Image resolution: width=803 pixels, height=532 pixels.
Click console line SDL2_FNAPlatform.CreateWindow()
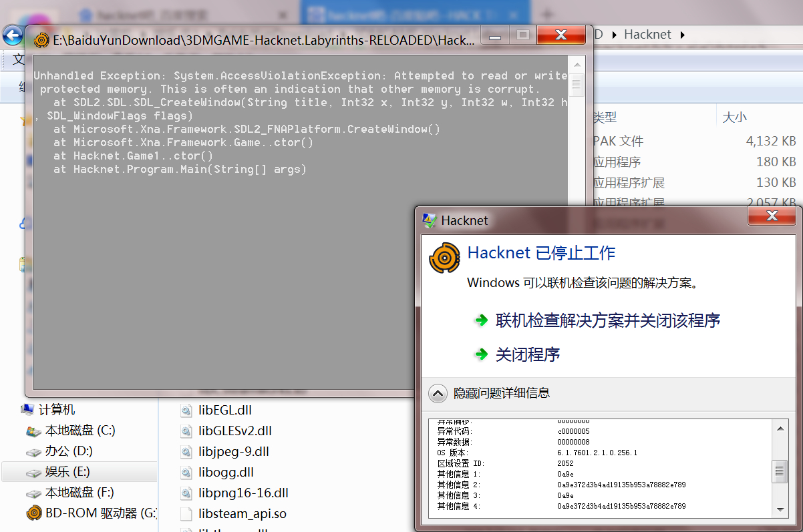(x=247, y=129)
